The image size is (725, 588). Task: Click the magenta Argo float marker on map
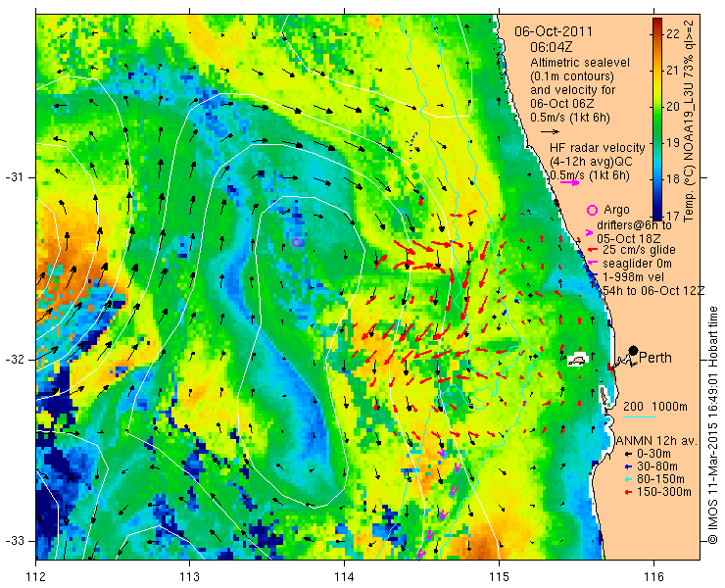(297, 242)
